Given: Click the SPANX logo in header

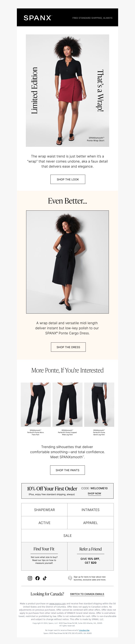Looking at the screenshot, I should coord(38,18).
